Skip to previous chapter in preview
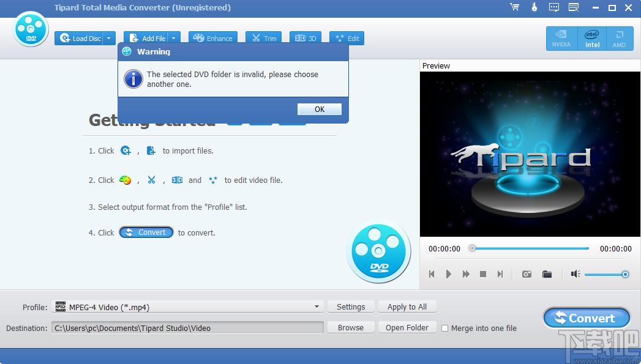This screenshot has width=641, height=364. click(x=431, y=274)
